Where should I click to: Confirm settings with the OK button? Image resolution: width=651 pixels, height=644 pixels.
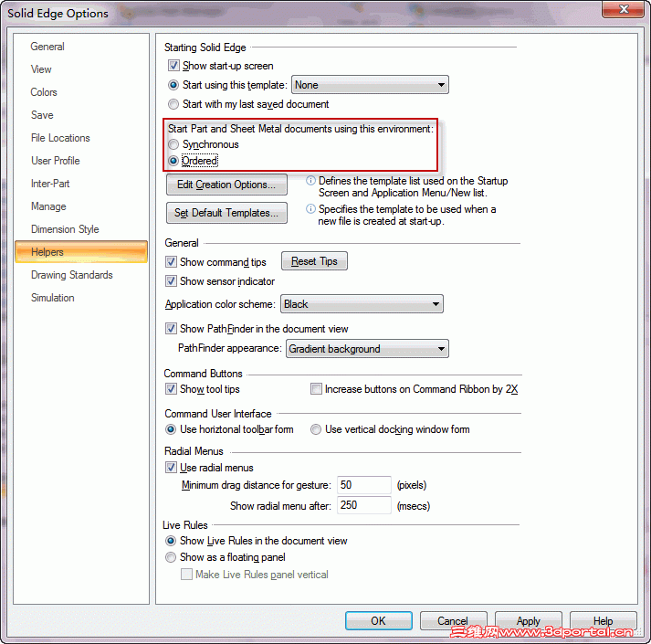[378, 621]
